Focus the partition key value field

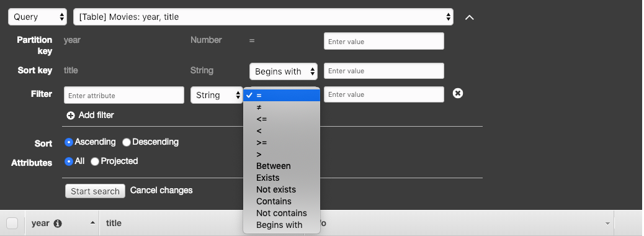(383, 41)
